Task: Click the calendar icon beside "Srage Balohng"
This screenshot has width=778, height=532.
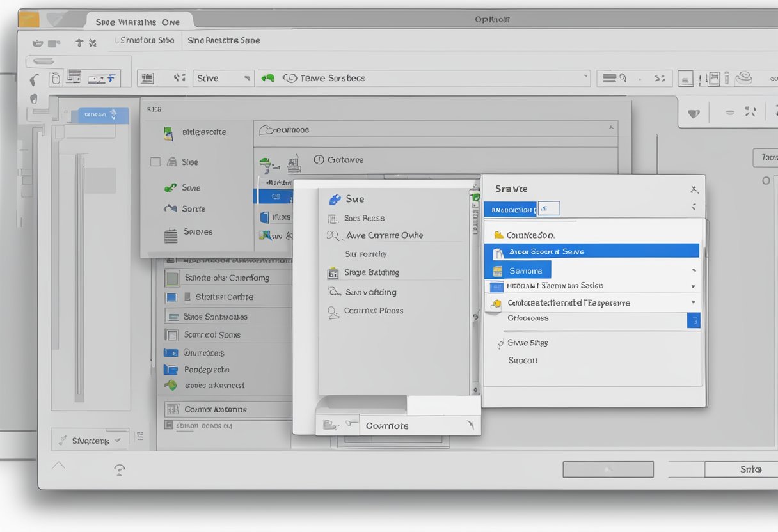Action: 332,273
